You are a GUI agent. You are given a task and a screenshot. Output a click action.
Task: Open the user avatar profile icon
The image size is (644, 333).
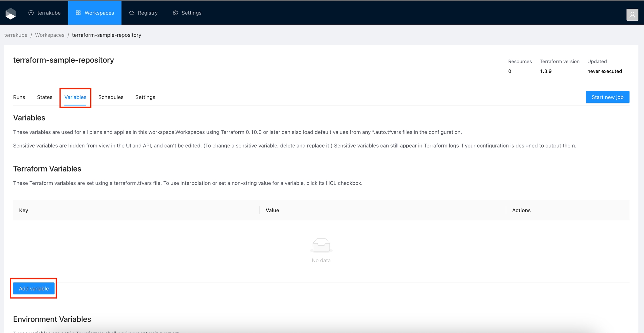point(632,15)
